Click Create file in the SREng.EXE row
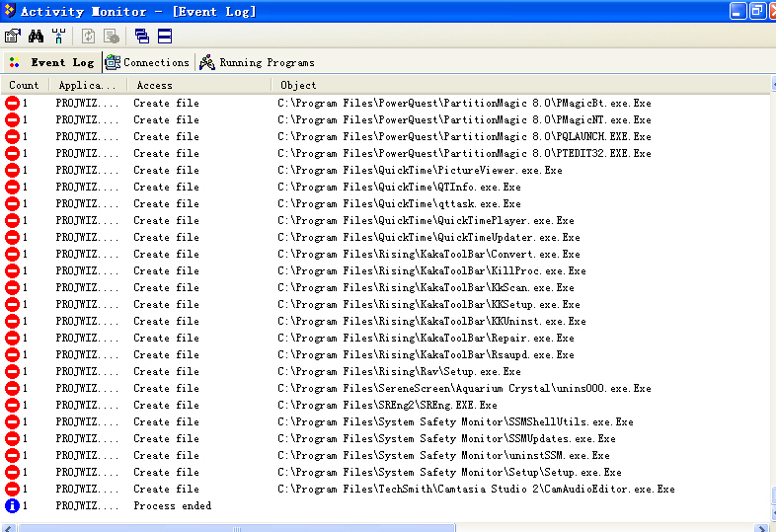The image size is (776, 532). click(166, 406)
